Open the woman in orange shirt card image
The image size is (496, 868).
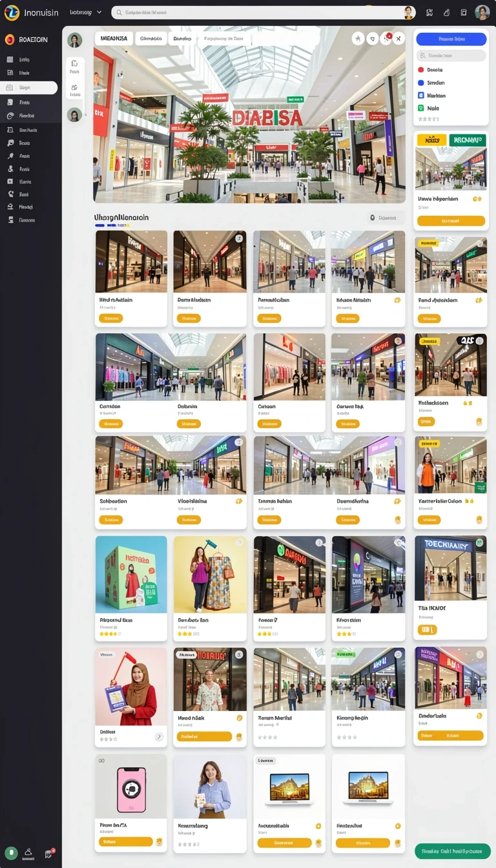(451, 466)
